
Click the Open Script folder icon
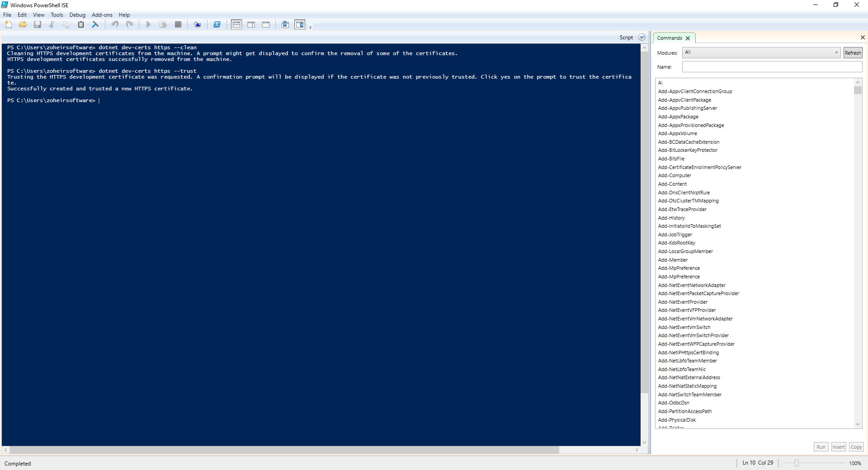(23, 25)
